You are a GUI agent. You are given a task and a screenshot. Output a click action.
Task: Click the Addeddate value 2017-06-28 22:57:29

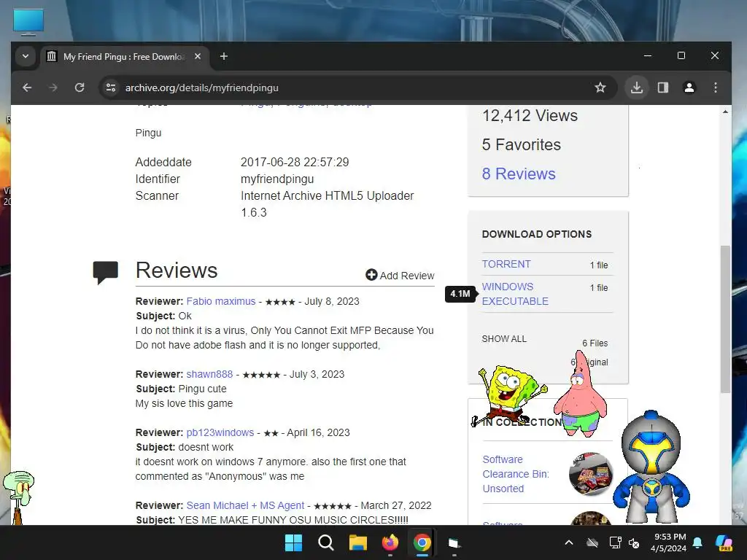click(x=295, y=163)
